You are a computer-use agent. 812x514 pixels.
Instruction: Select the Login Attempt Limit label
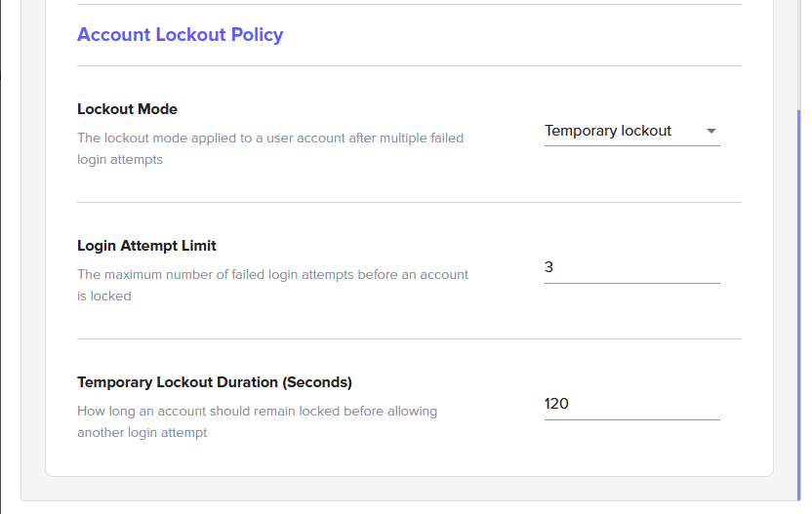click(146, 246)
